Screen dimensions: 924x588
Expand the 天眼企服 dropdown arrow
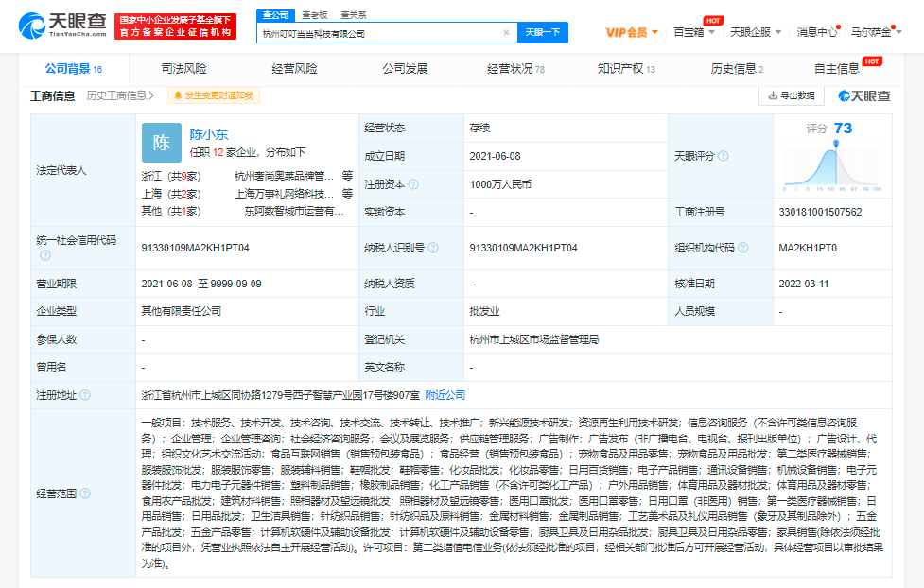778,32
